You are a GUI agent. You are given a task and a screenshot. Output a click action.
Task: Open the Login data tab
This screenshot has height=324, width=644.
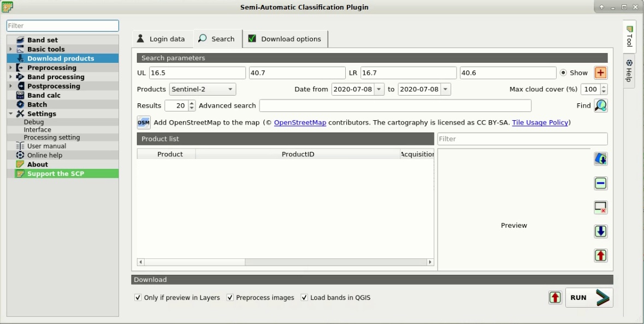(x=162, y=39)
